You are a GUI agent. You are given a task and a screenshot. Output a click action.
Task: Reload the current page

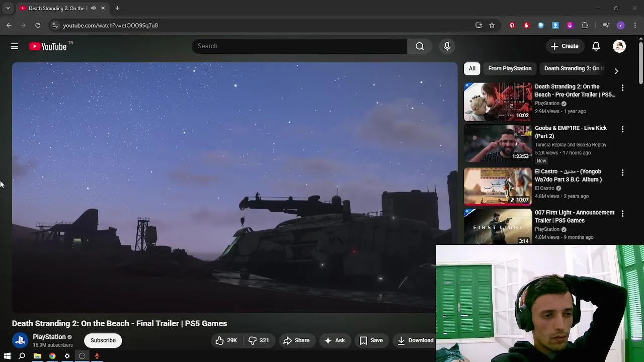tap(38, 25)
